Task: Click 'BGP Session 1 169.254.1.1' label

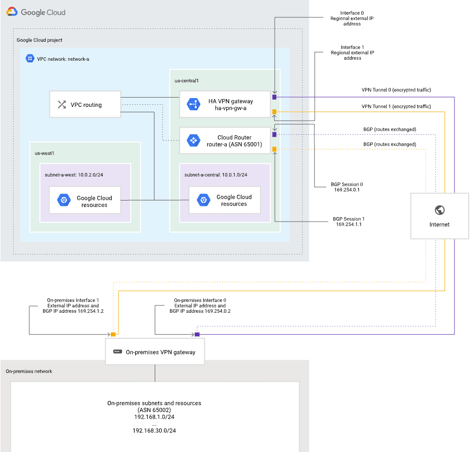Action: [349, 222]
